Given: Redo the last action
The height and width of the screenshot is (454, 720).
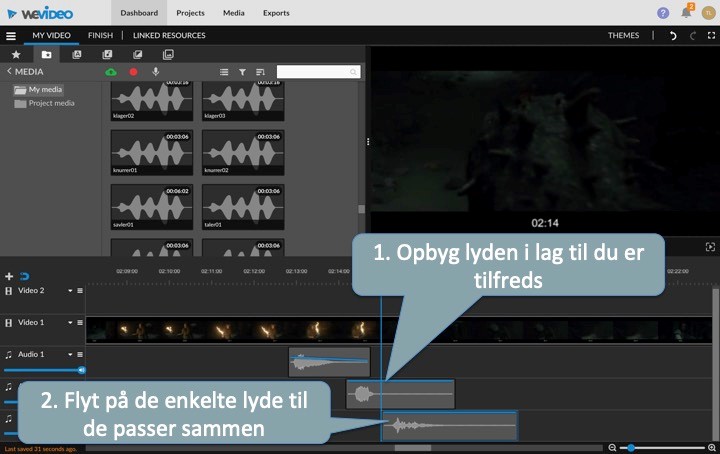Looking at the screenshot, I should point(693,36).
